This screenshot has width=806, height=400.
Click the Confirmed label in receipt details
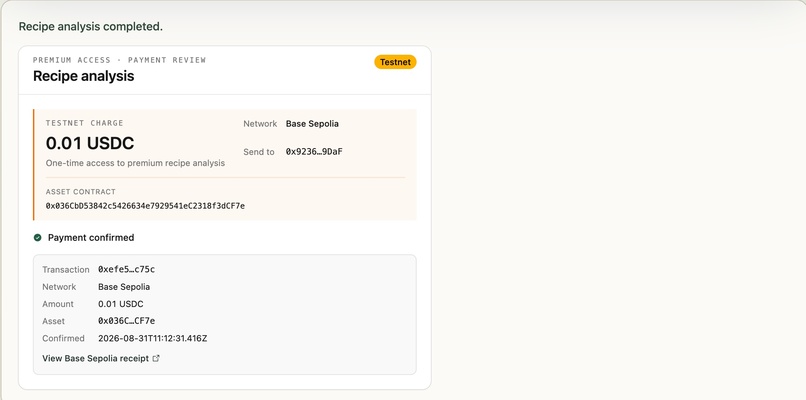(x=63, y=338)
